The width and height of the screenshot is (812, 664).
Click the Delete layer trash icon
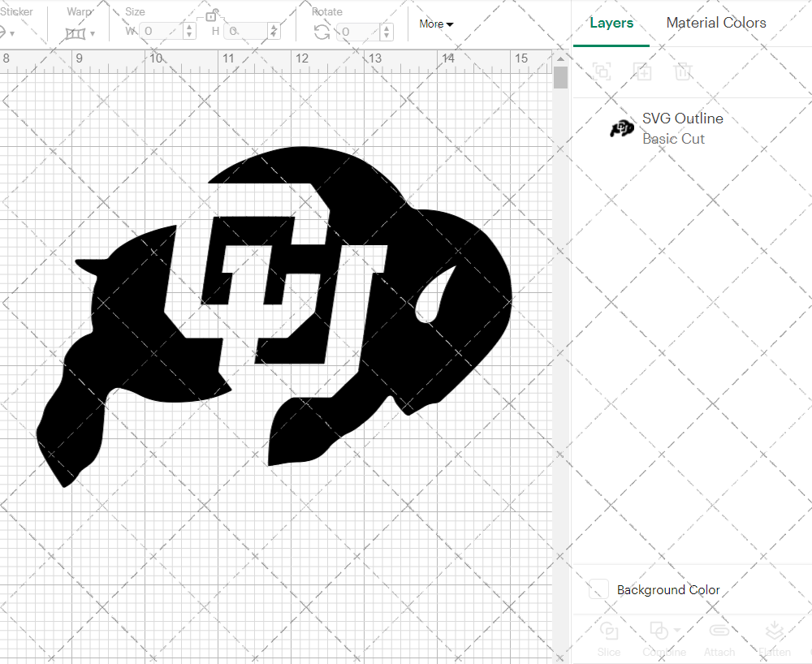683,71
